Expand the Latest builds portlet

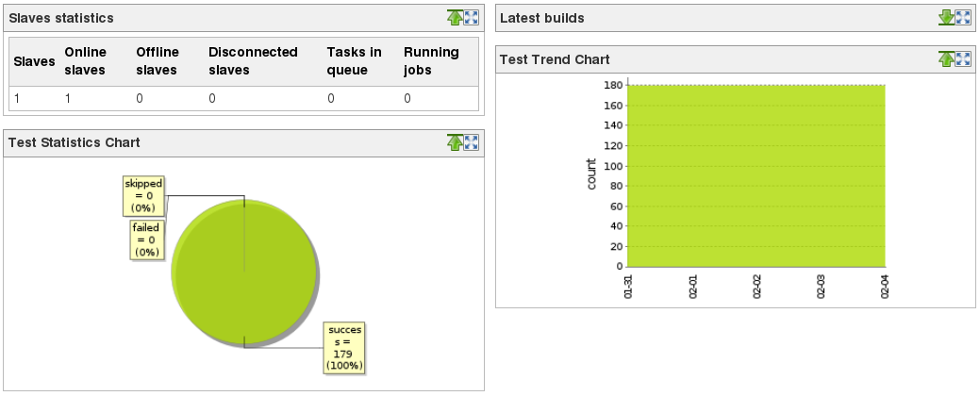tap(946, 18)
